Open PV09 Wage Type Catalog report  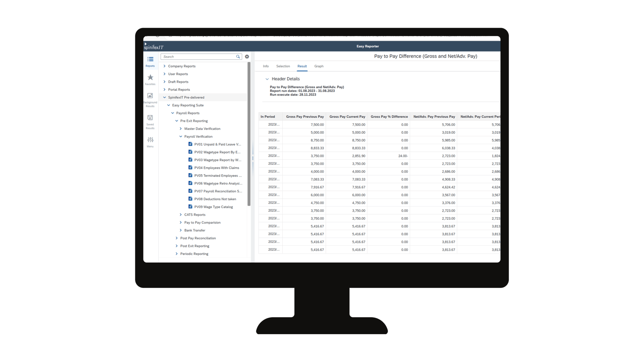click(213, 207)
